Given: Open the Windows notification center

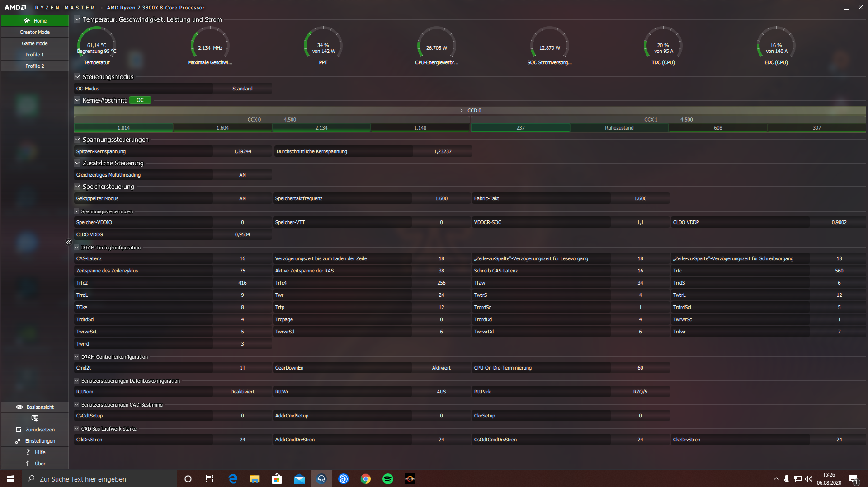Looking at the screenshot, I should (854, 479).
